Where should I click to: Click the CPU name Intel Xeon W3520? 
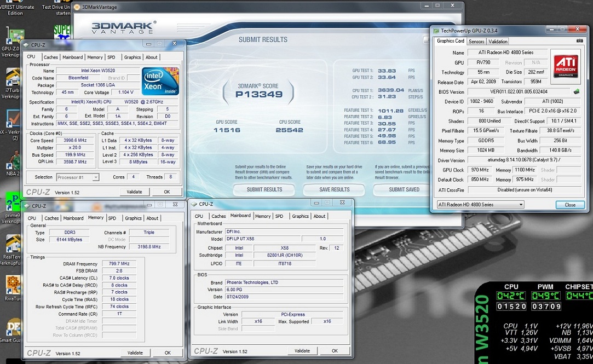[x=98, y=71]
